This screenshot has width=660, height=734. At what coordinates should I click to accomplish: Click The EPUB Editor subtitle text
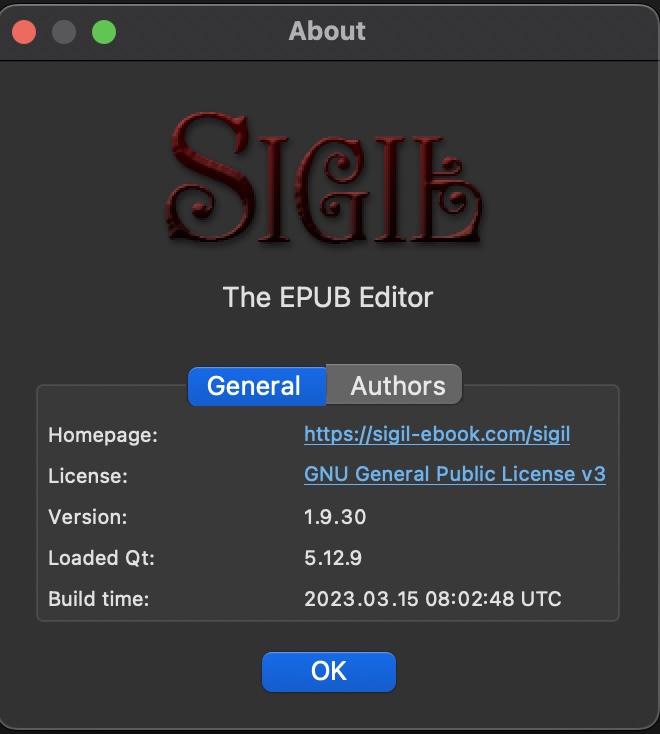pos(328,297)
